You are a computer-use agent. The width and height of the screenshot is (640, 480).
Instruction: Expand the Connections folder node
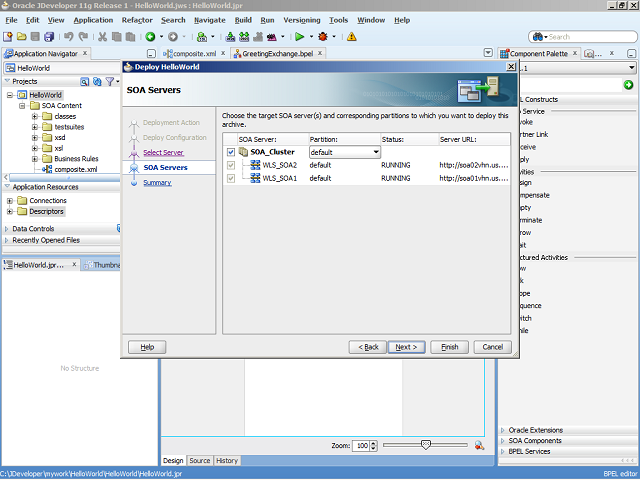(x=10, y=201)
